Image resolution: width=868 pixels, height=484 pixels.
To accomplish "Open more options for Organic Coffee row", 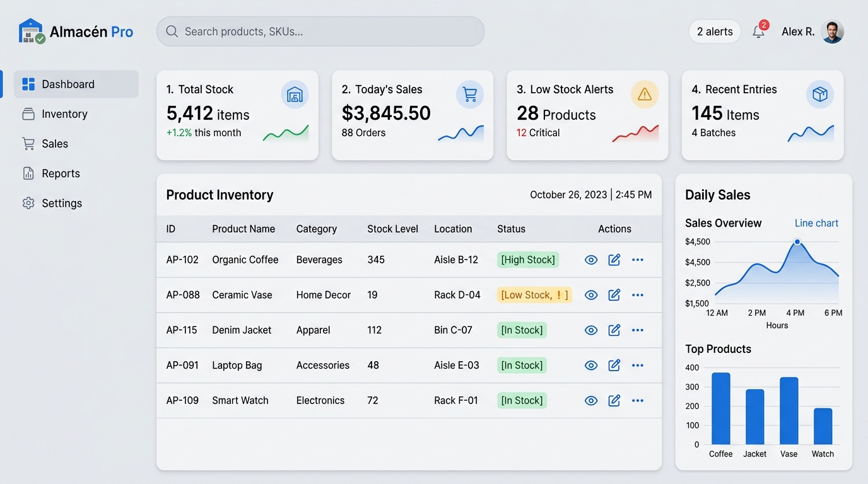I will point(638,260).
